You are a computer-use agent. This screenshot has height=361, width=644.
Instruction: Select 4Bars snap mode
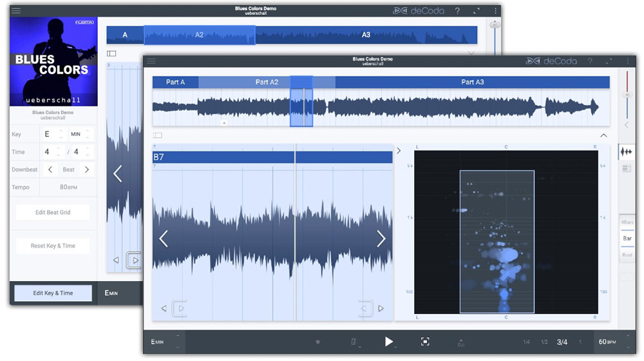pyautogui.click(x=627, y=222)
